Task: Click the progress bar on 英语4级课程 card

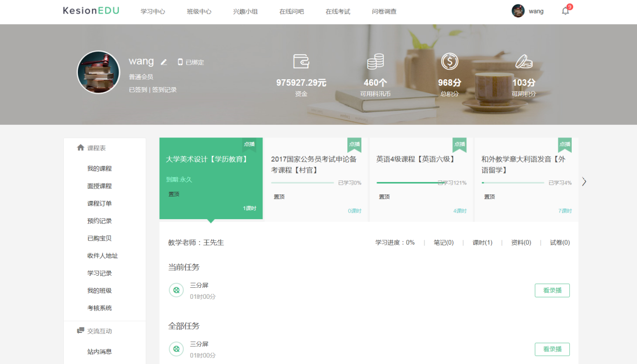Action: click(407, 184)
